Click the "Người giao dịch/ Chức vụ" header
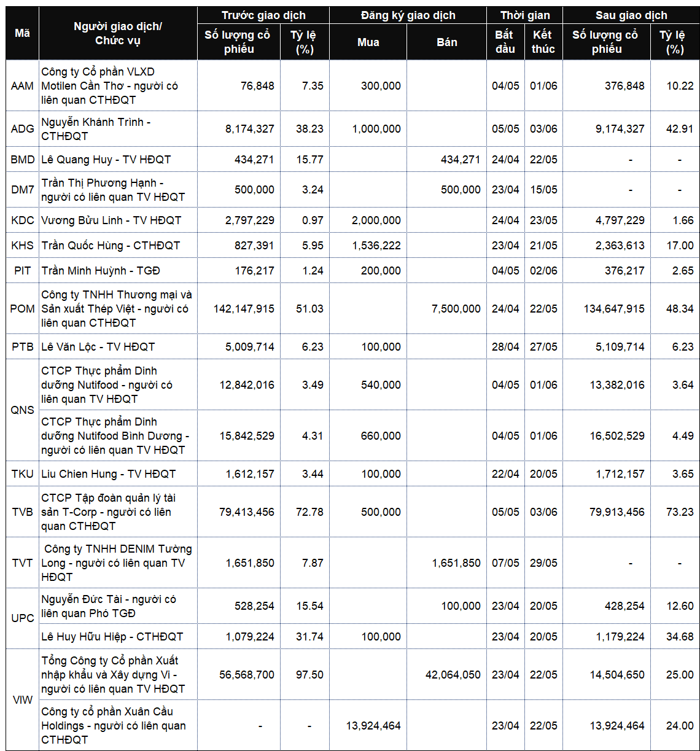The width and height of the screenshot is (700, 751). pos(118,33)
